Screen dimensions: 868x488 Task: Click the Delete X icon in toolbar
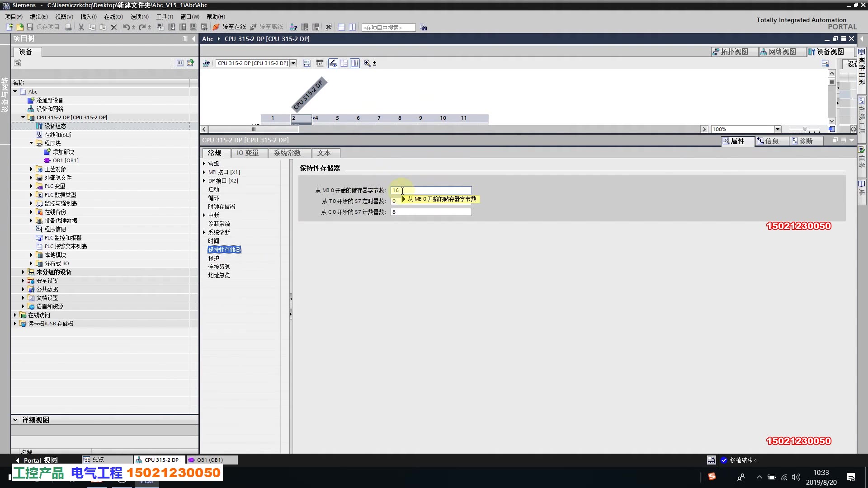coord(114,27)
